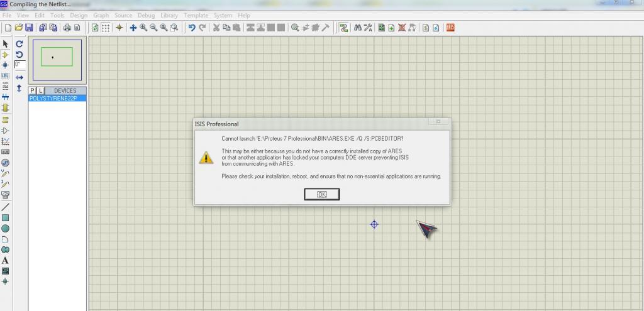The height and width of the screenshot is (311, 644).
Task: Zoom in on the schematic
Action: 143,28
